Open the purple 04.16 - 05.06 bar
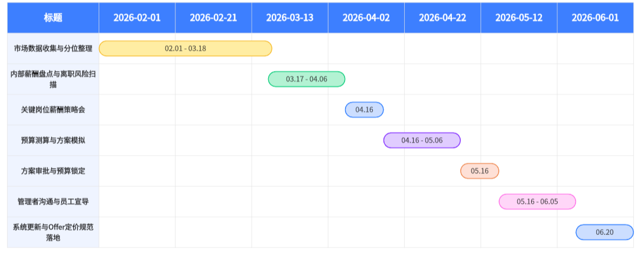 [x=422, y=141]
